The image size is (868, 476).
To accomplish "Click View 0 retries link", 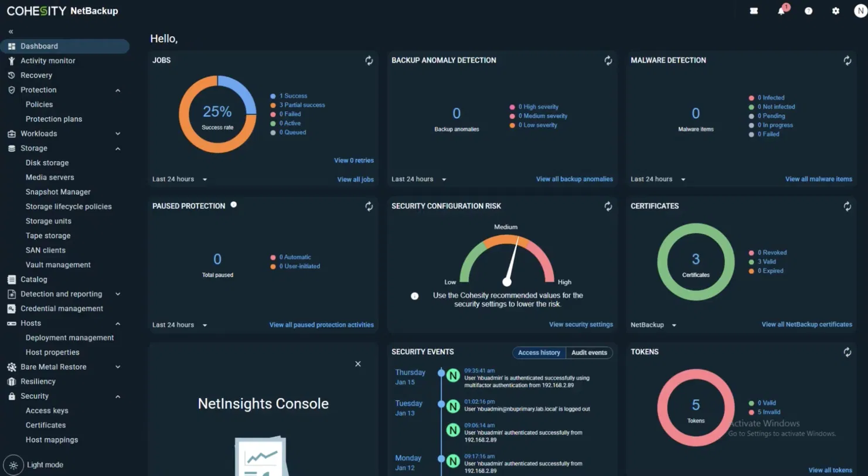I will 354,161.
